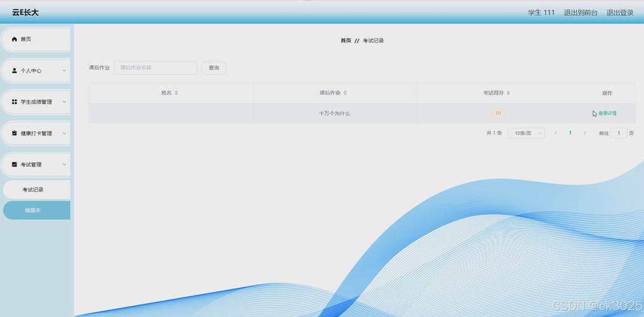Screen dimensions: 644x317
Task: Expand the 学生成绩管理 sidebar chevron
Action: [64, 101]
